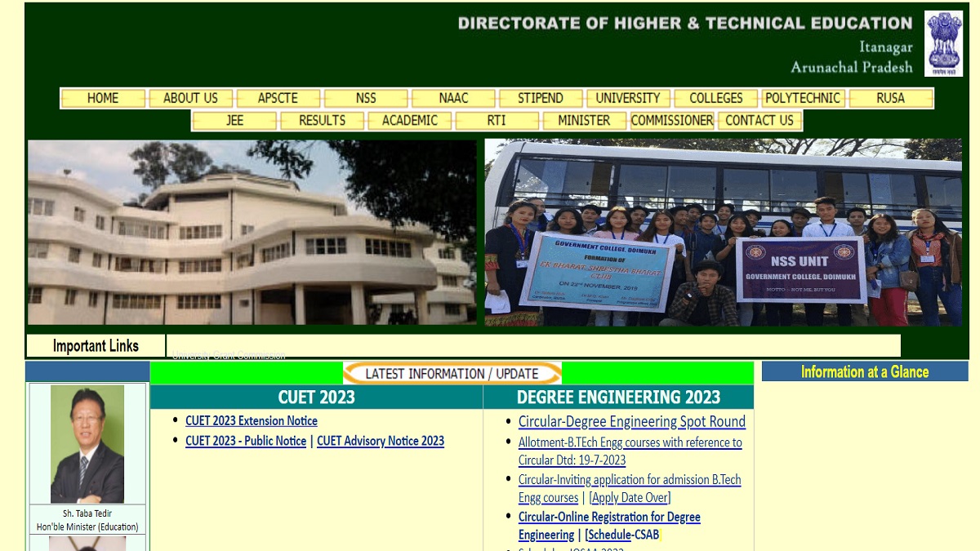Screen dimensions: 980x551
Task: Navigate to the COLLEGES section
Action: click(x=716, y=99)
